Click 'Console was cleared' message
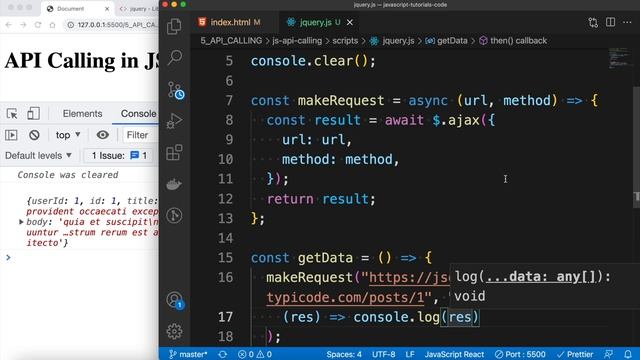 click(68, 175)
